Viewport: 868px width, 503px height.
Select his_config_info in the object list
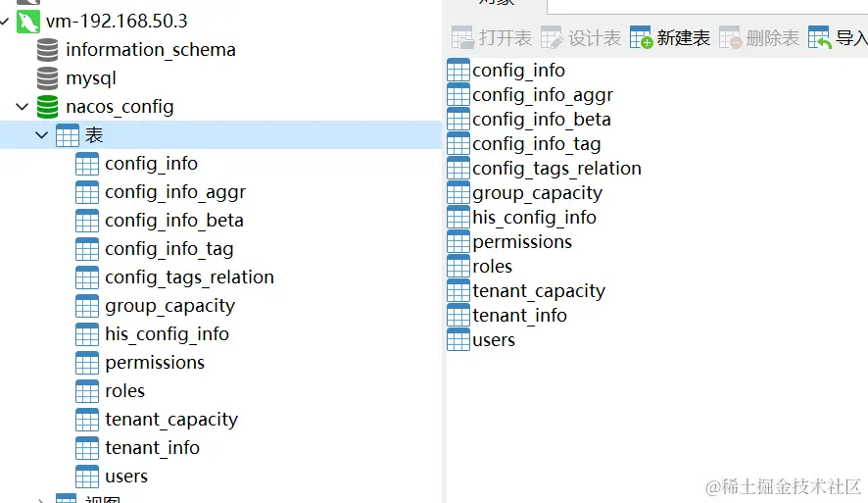coord(534,218)
